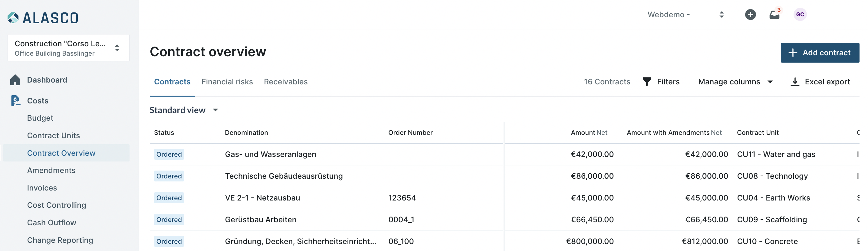Click the Filters funnel icon

click(647, 82)
